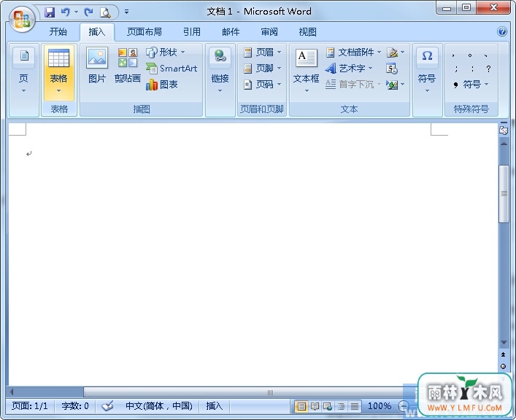Image resolution: width=516 pixels, height=420 pixels.
Task: Open the select browse object button
Action: click(x=503, y=366)
